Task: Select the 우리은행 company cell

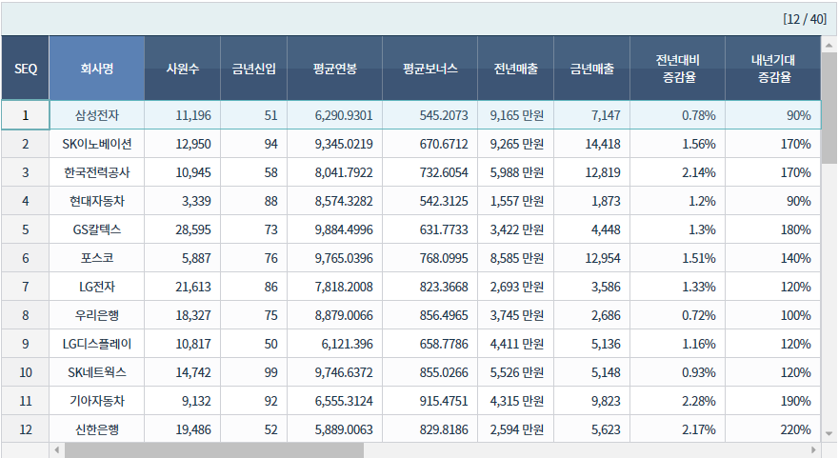Action: coord(97,315)
